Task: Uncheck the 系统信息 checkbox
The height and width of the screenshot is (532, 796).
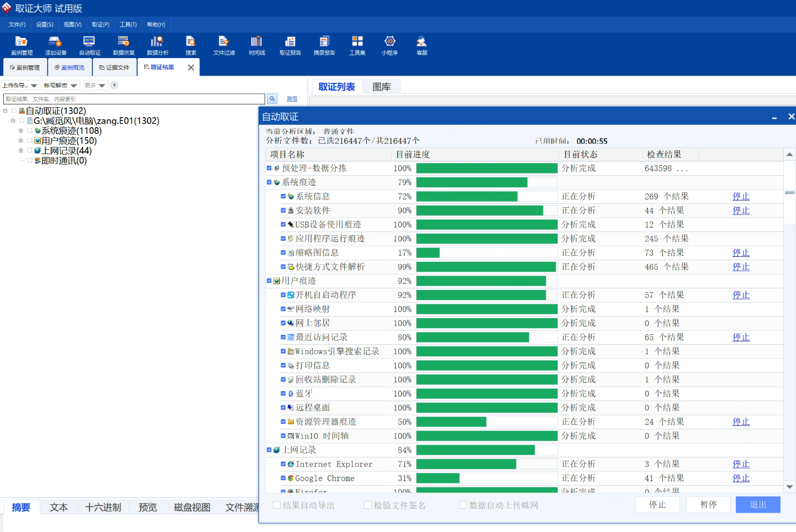Action: [x=283, y=197]
